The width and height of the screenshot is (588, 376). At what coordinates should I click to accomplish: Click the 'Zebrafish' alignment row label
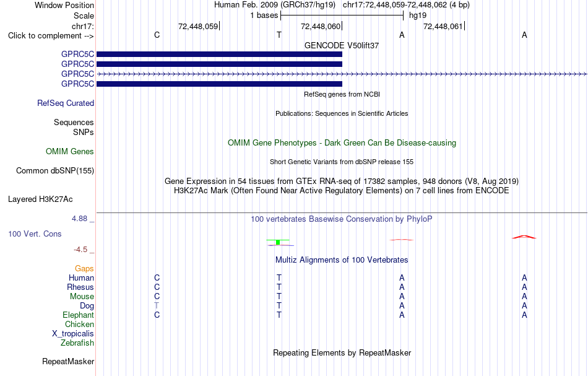(77, 343)
